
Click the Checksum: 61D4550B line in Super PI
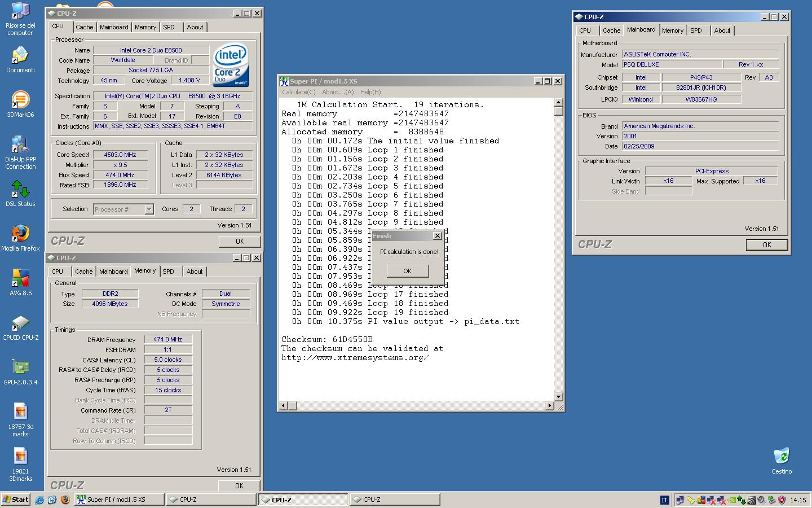[x=327, y=339]
